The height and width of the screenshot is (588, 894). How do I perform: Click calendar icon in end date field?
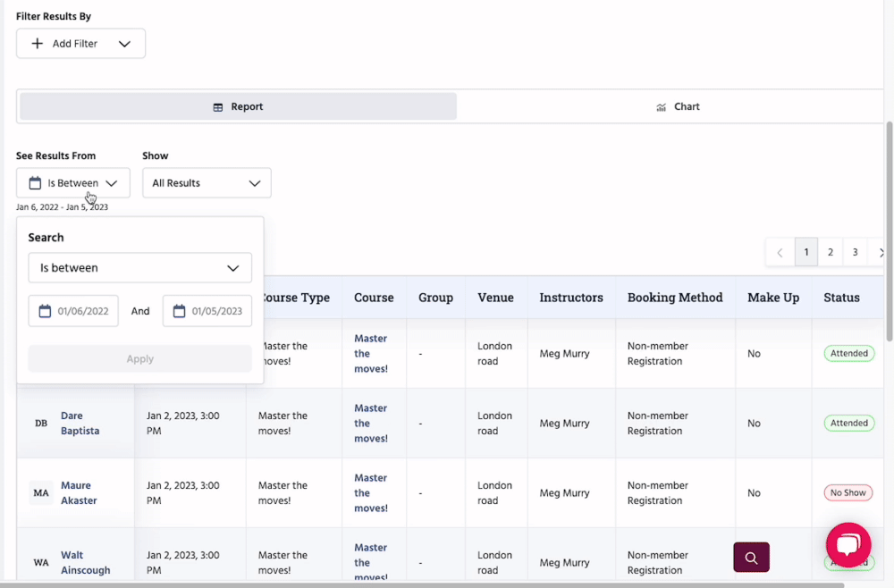pos(179,311)
